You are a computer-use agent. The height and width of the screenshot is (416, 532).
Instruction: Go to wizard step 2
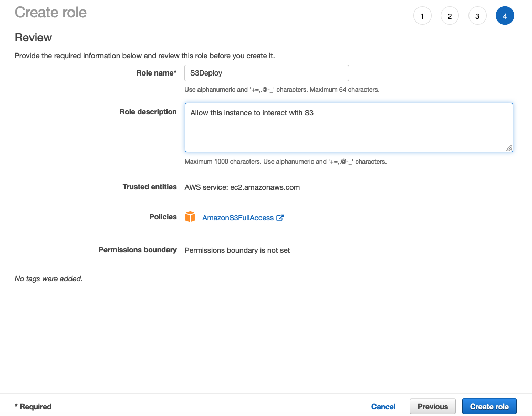[x=450, y=16]
